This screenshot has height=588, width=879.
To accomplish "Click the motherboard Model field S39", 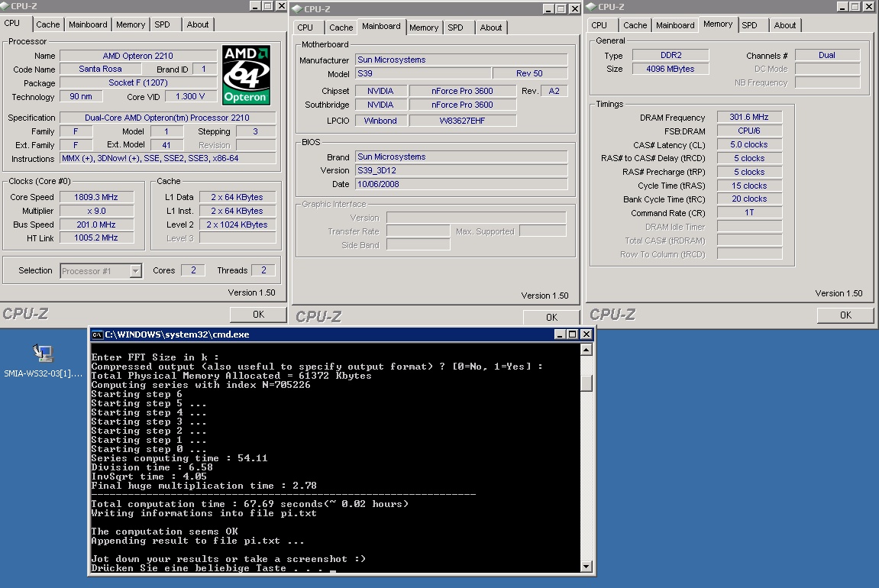I will click(x=422, y=73).
